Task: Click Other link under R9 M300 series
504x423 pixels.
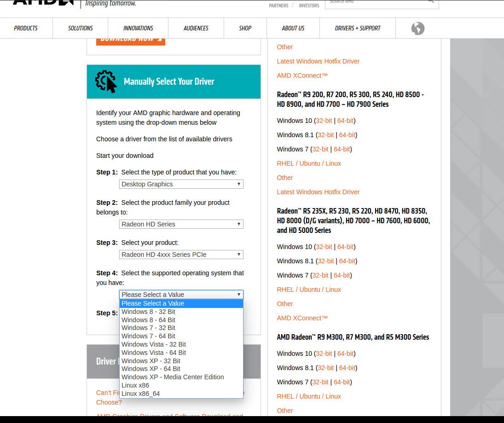Action: (285, 411)
